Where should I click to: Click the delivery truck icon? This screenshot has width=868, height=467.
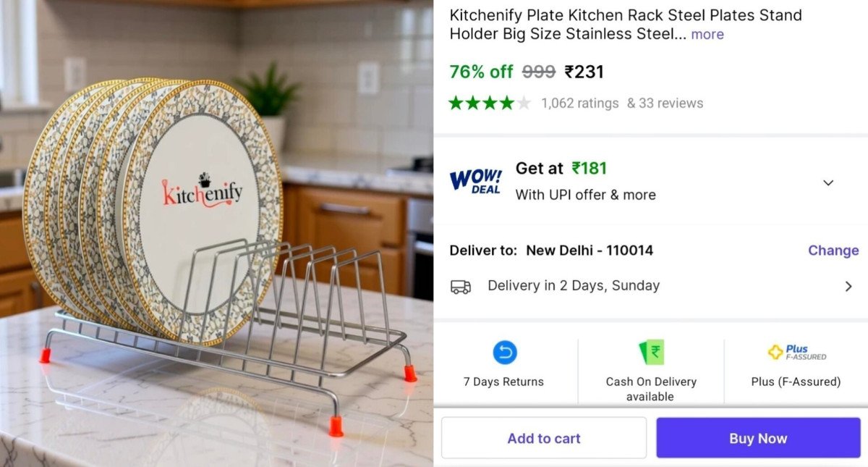pyautogui.click(x=461, y=286)
